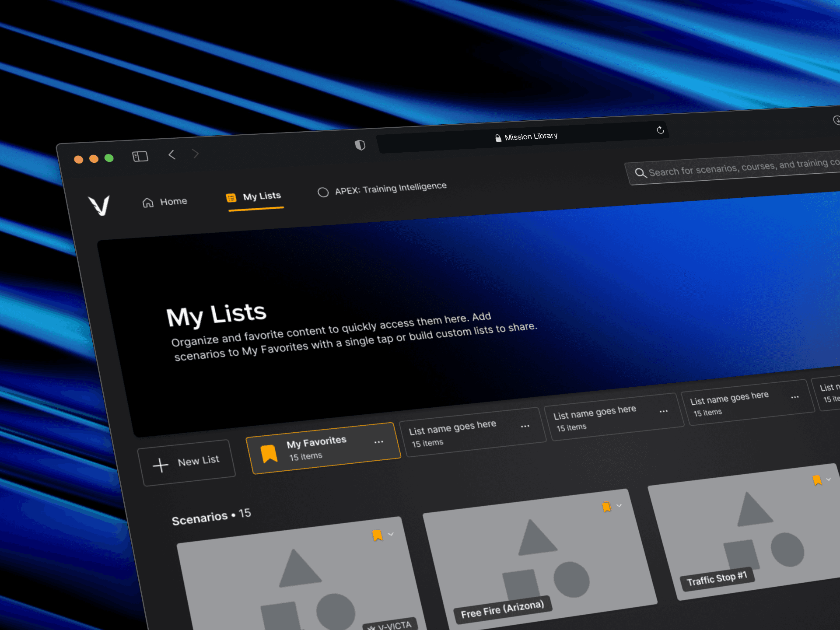Toggle bookmark on Free Fire (Arizona) card

coord(606,507)
